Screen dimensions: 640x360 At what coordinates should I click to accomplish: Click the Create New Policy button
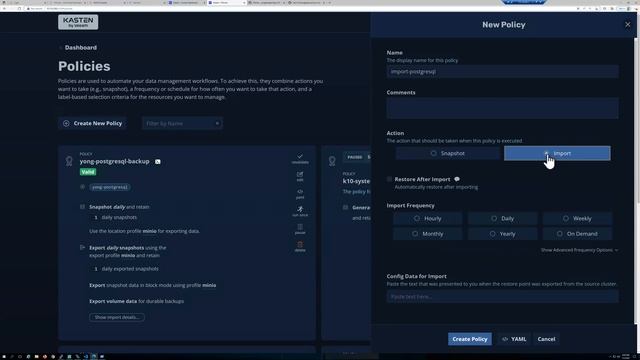pos(93,123)
